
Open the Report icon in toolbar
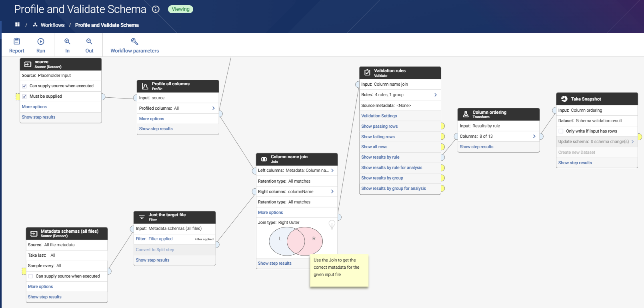17,42
